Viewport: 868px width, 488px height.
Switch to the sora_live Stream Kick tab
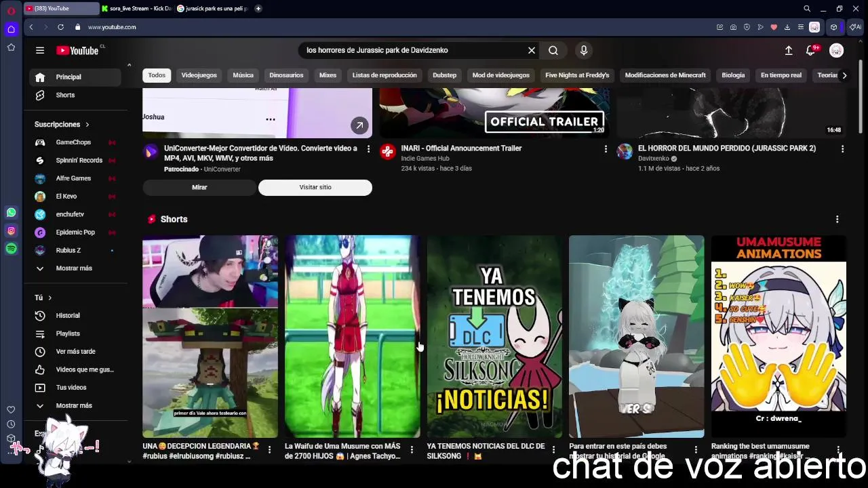click(x=136, y=9)
